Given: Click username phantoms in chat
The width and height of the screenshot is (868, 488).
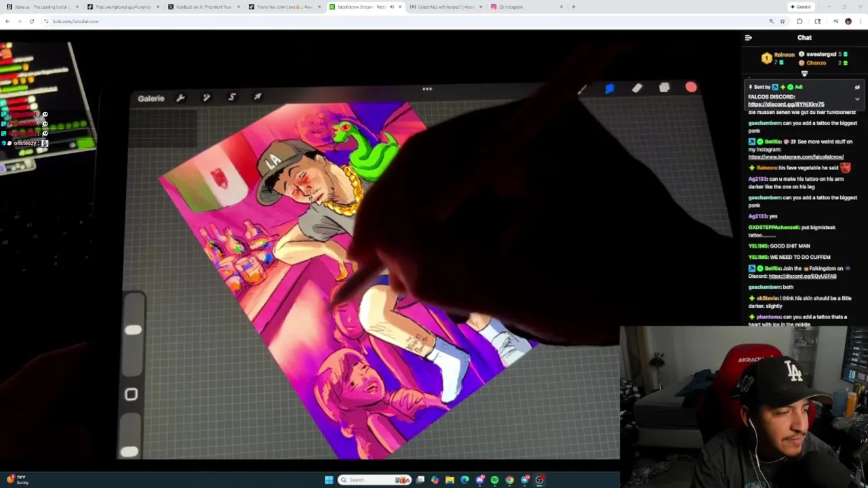Looking at the screenshot, I should pyautogui.click(x=769, y=317).
